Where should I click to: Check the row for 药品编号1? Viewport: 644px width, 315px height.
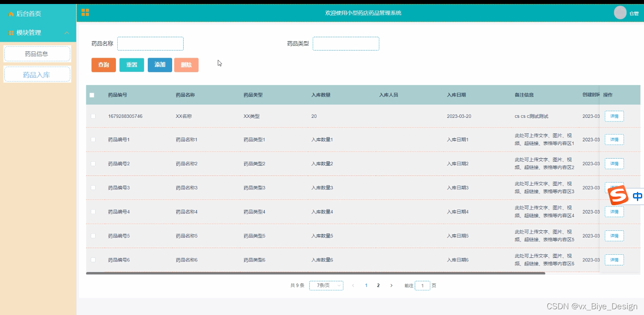click(x=93, y=140)
